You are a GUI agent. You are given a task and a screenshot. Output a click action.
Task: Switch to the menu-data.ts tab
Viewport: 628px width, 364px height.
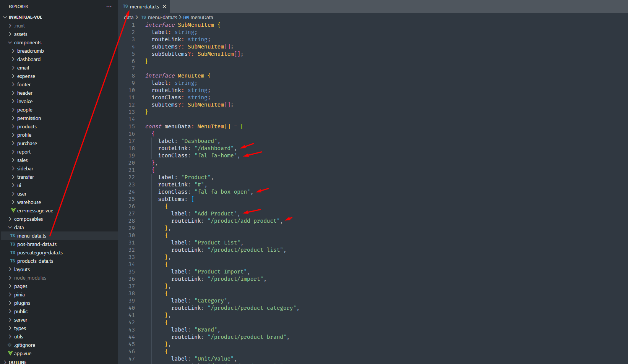pos(144,6)
